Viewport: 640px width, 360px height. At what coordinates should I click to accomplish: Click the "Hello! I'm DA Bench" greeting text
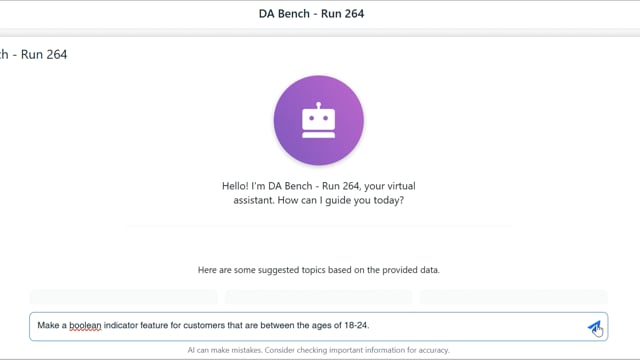pyautogui.click(x=266, y=186)
